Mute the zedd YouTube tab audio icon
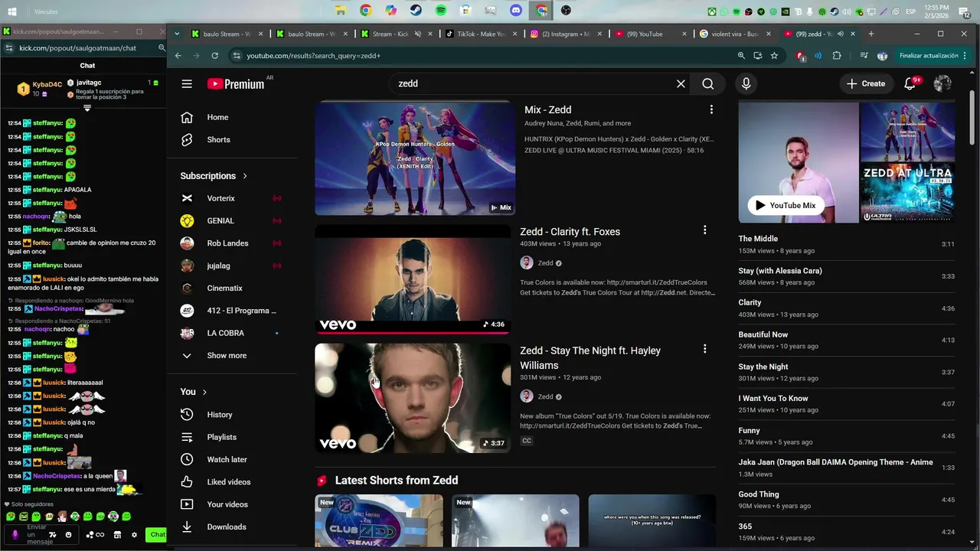980x551 pixels. click(x=840, y=34)
